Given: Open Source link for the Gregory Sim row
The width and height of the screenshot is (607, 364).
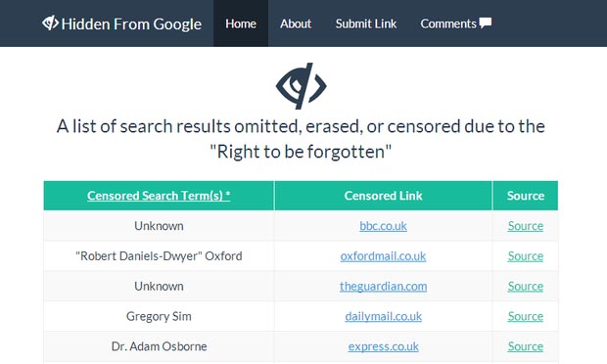Looking at the screenshot, I should (526, 316).
